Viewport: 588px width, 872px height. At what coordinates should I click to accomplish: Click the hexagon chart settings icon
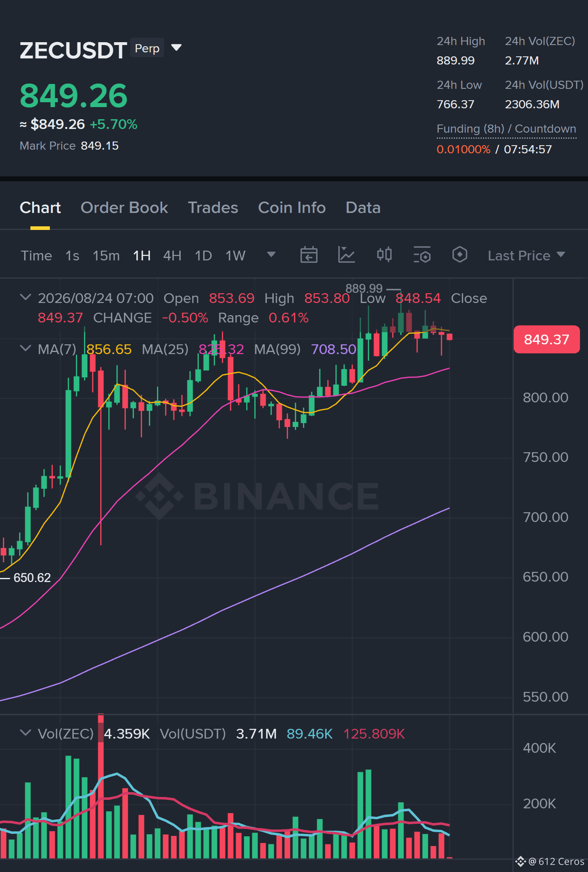[459, 255]
